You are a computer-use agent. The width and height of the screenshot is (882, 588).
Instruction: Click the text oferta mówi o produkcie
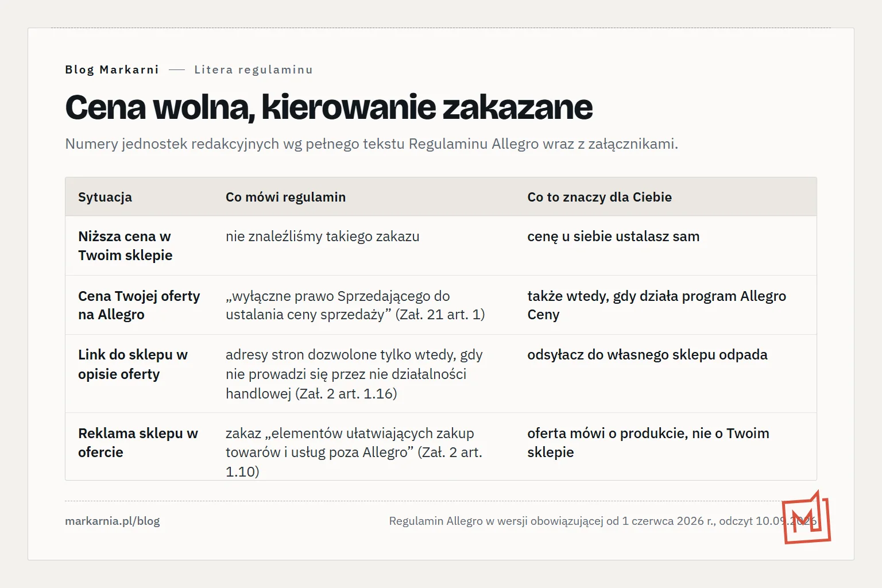point(648,443)
